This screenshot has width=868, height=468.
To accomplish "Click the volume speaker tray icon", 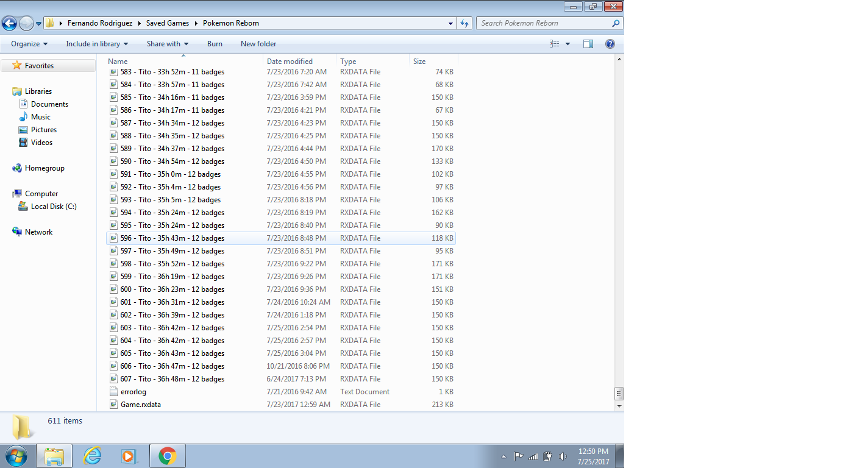I will (563, 456).
